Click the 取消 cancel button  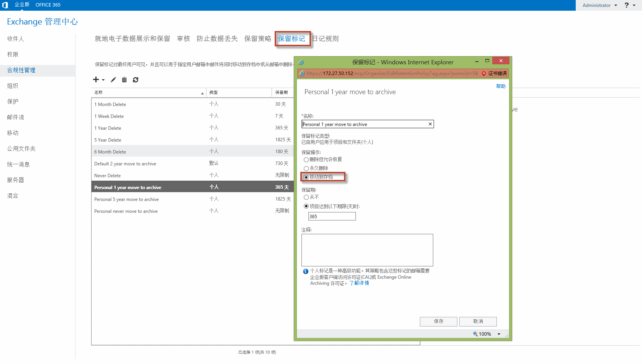pos(478,322)
